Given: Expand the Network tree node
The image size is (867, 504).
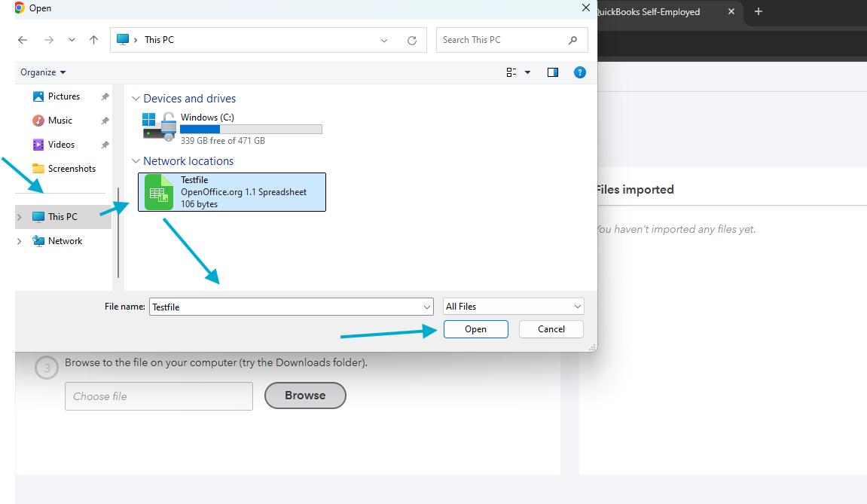Looking at the screenshot, I should tap(20, 241).
